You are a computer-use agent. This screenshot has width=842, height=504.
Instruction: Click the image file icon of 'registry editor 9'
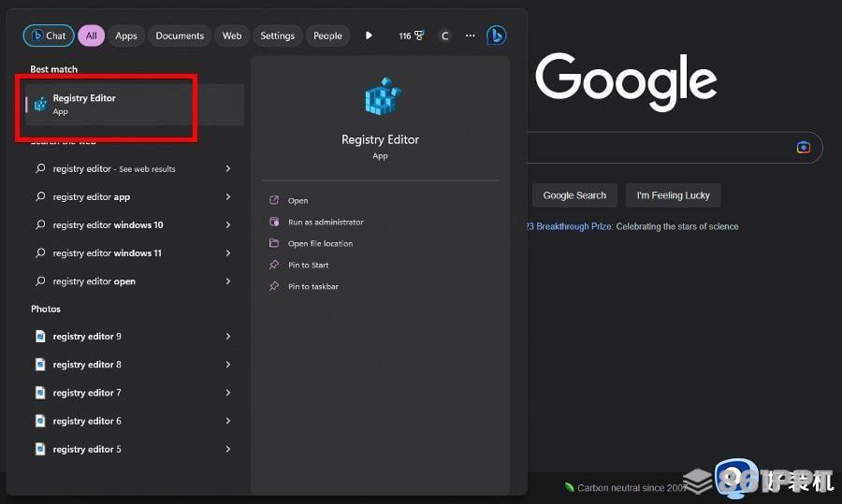(x=40, y=337)
